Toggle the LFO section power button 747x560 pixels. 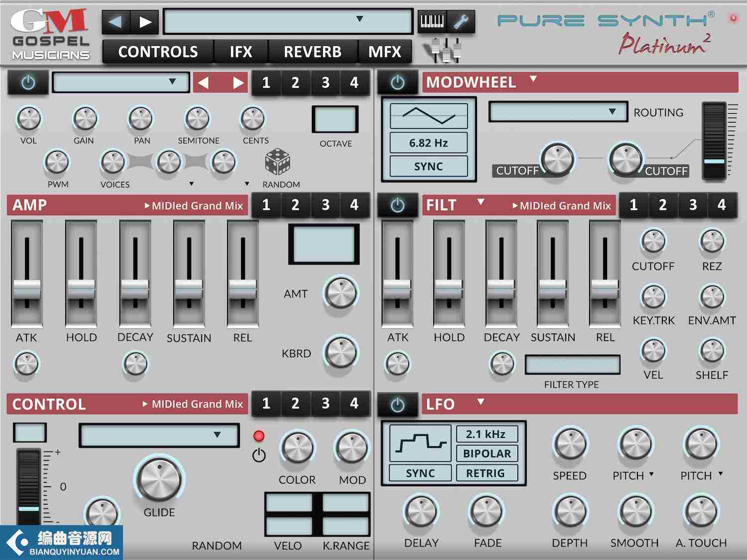[397, 405]
